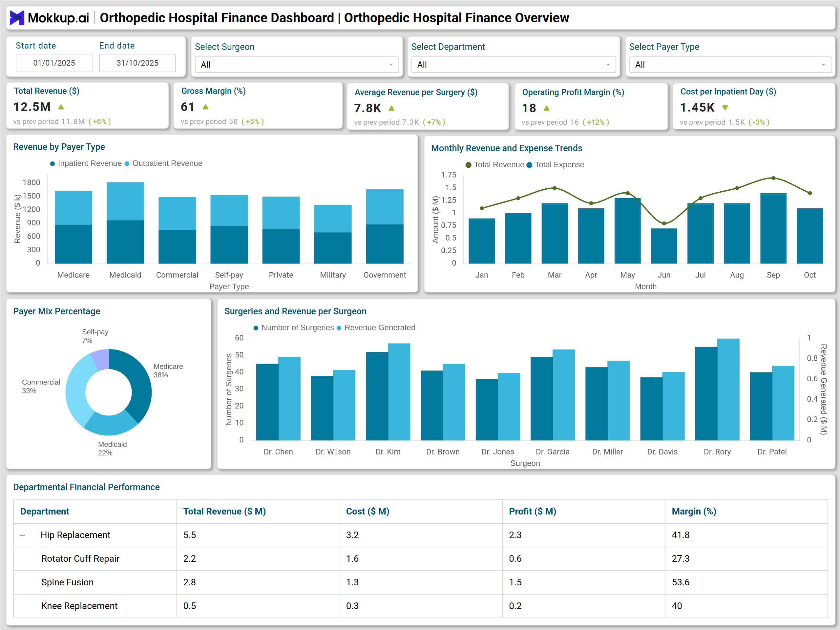Toggle Outpatient Revenue legend marker
The image size is (840, 630).
127,164
